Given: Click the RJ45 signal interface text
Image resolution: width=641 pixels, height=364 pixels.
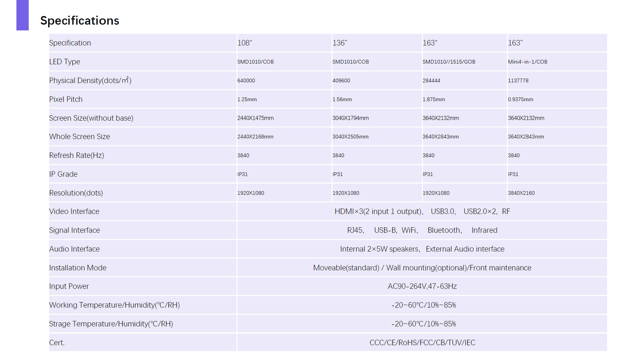Looking at the screenshot, I should (356, 230).
